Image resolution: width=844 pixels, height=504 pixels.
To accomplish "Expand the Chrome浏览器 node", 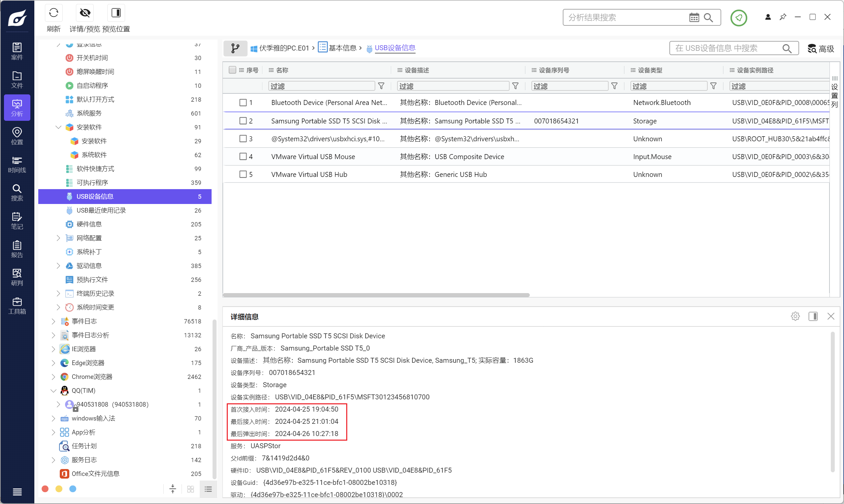I will pos(53,376).
